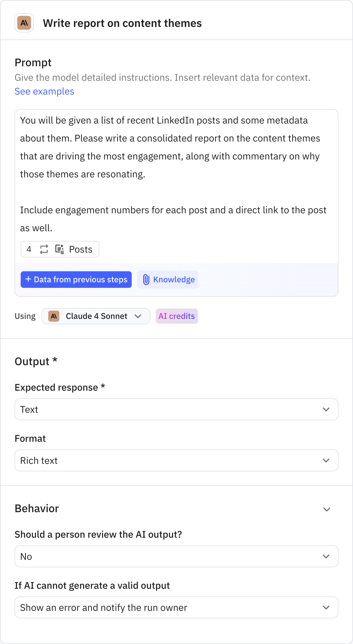Open the See examples link

[44, 91]
